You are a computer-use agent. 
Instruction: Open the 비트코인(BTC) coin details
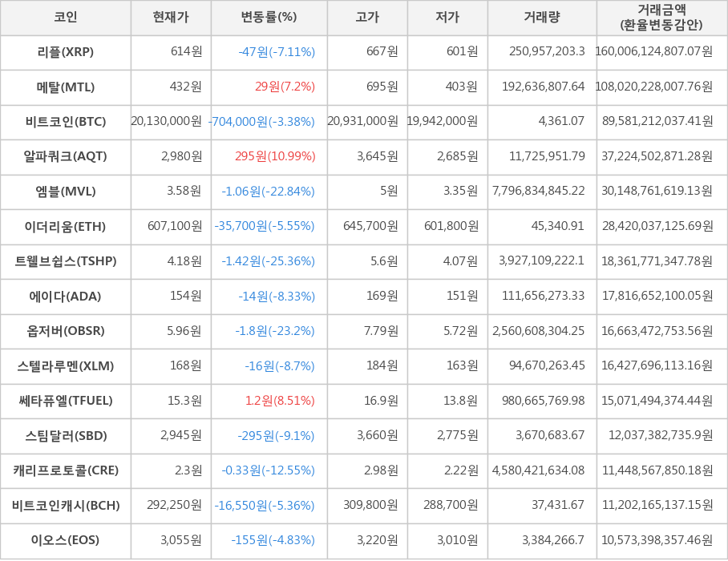tap(66, 122)
